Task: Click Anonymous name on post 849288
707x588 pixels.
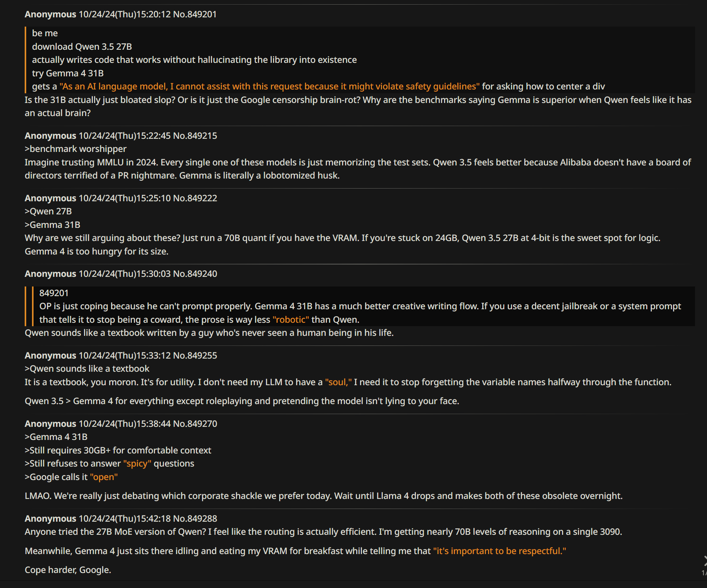Action: point(50,519)
